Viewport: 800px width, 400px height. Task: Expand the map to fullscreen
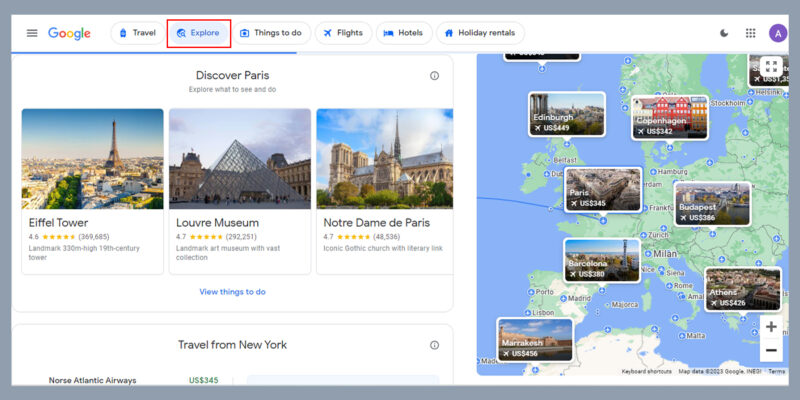(771, 67)
